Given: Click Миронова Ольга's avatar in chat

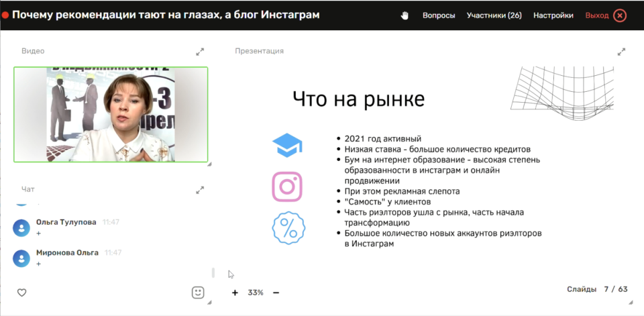Looking at the screenshot, I should (22, 258).
